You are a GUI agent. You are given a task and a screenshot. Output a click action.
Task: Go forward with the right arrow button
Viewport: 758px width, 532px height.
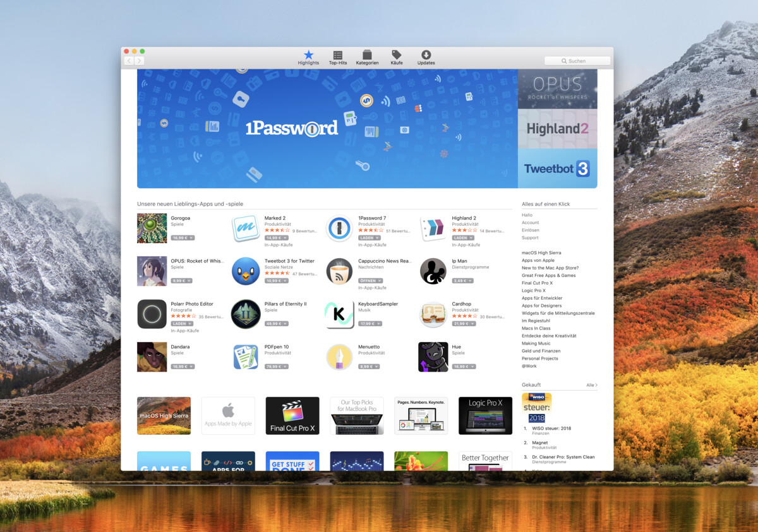pyautogui.click(x=139, y=61)
